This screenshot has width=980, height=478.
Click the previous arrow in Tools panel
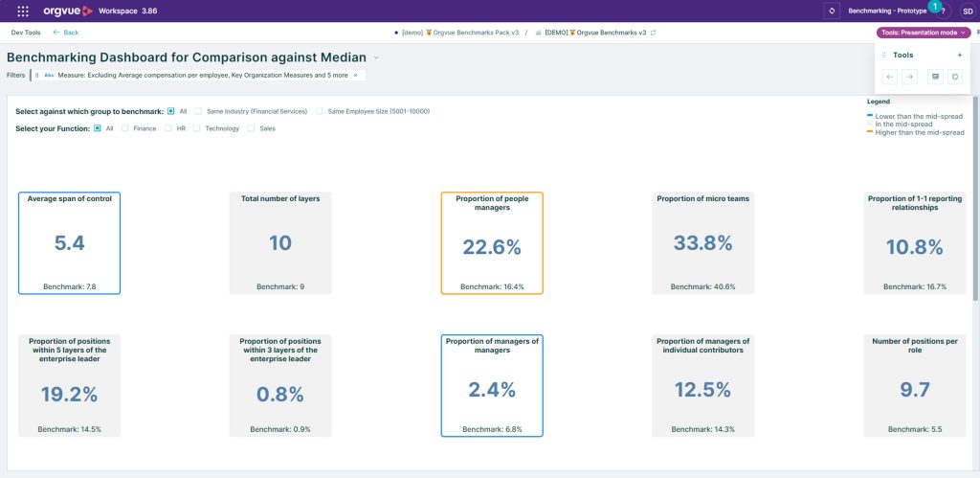tap(890, 77)
